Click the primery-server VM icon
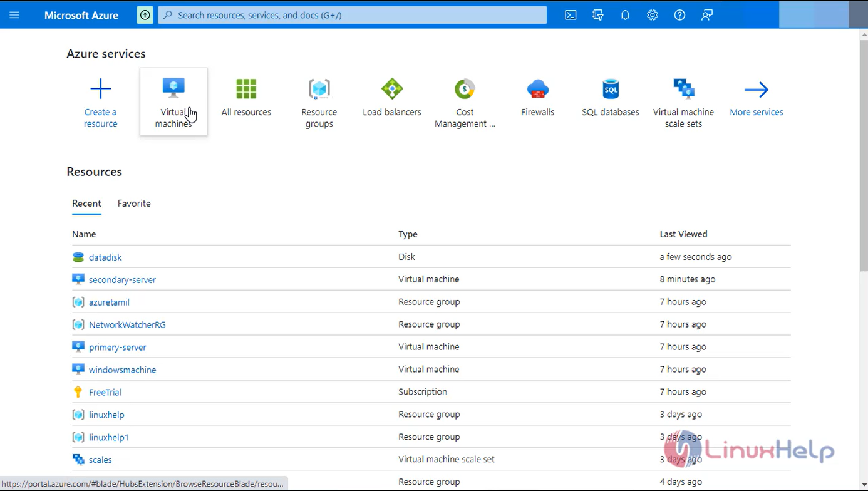The width and height of the screenshot is (868, 491). pos(78,347)
